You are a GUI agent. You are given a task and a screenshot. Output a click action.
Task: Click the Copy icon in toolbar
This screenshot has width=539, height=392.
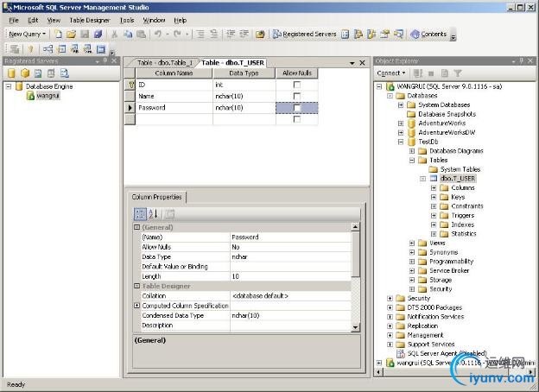(x=128, y=34)
